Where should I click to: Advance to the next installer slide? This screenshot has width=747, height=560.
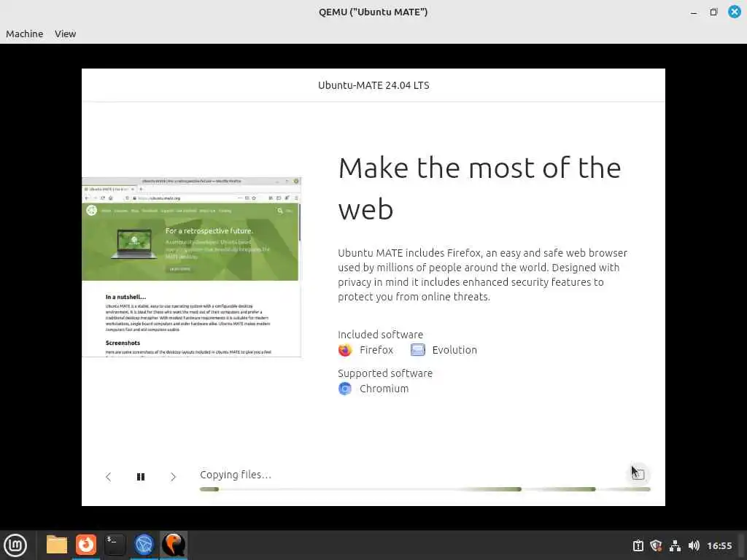click(173, 477)
